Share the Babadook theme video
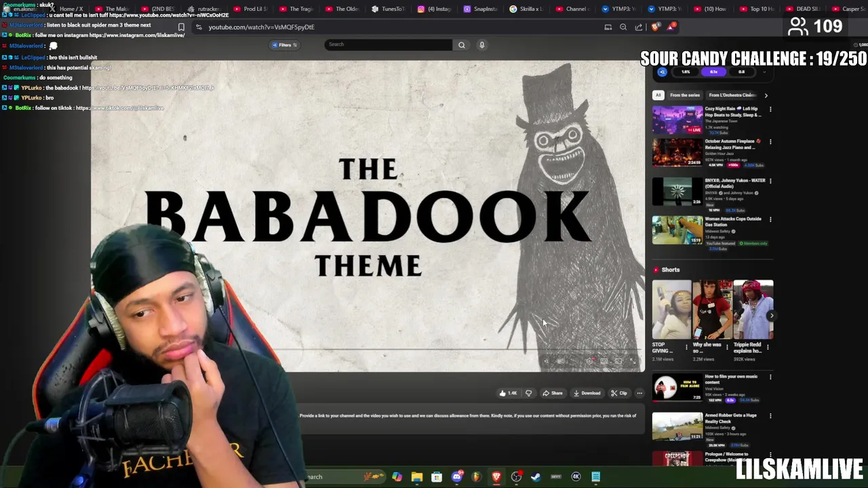This screenshot has height=488, width=868. pos(553,393)
